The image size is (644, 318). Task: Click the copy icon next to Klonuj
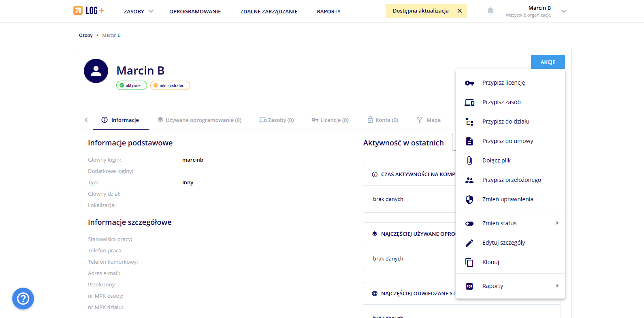pos(469,263)
